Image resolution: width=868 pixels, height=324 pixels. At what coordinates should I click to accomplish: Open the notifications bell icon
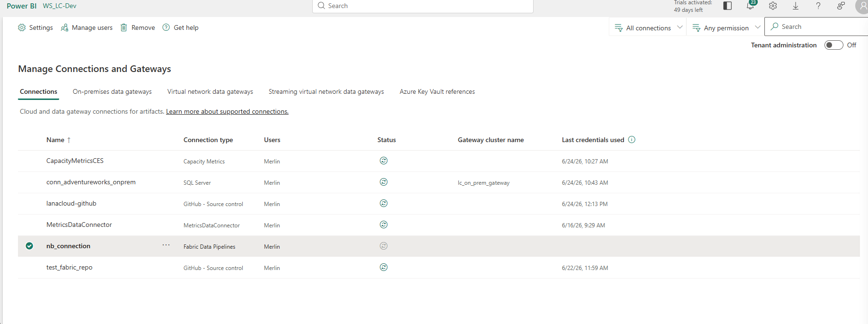pos(750,6)
